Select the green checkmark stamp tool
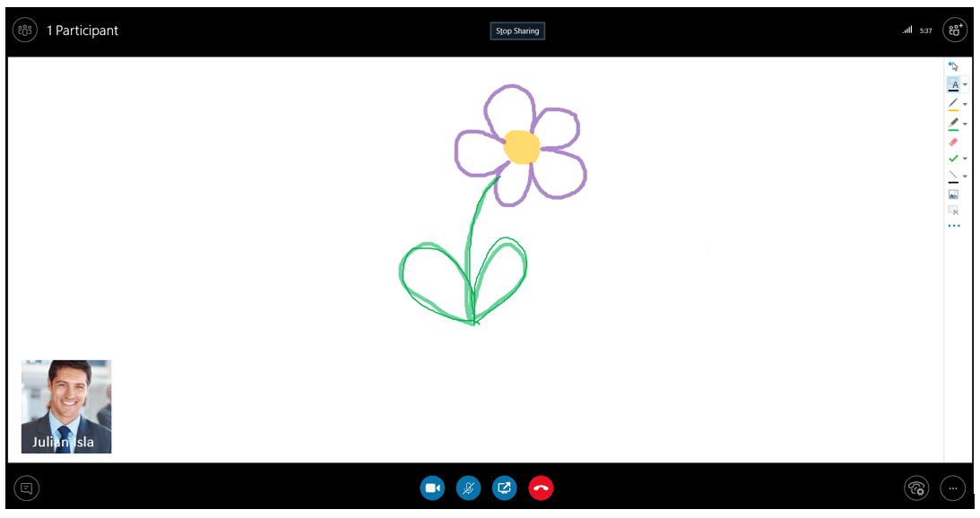Viewport: 980px width, 518px height. pyautogui.click(x=953, y=159)
